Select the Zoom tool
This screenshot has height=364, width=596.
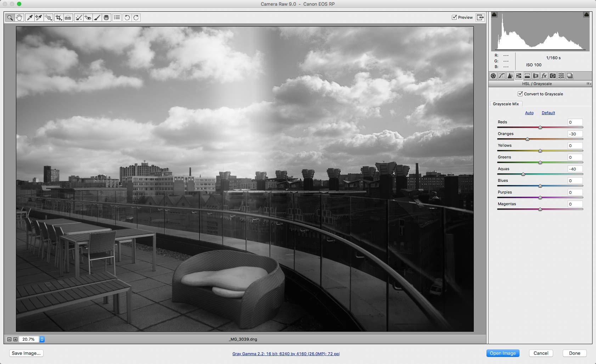coord(10,17)
